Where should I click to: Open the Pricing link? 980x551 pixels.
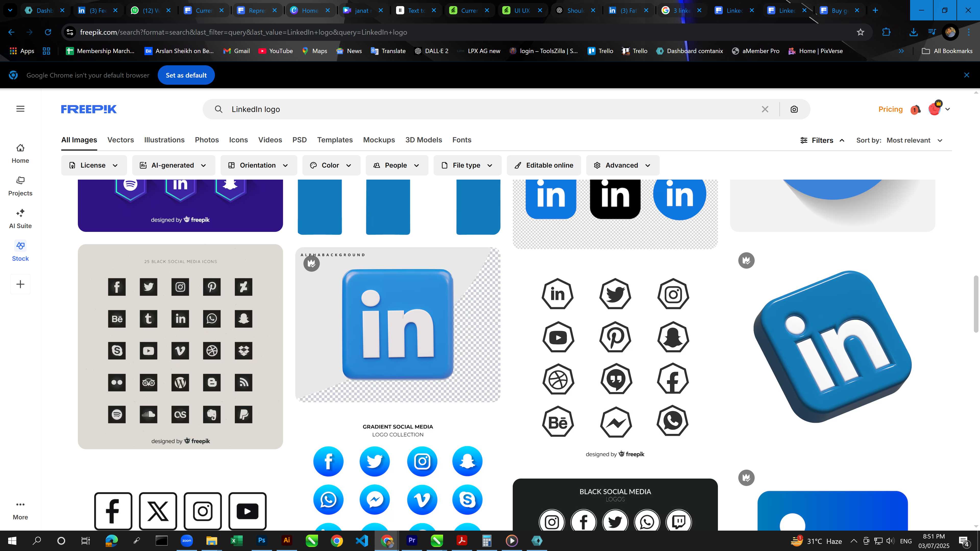[890, 109]
